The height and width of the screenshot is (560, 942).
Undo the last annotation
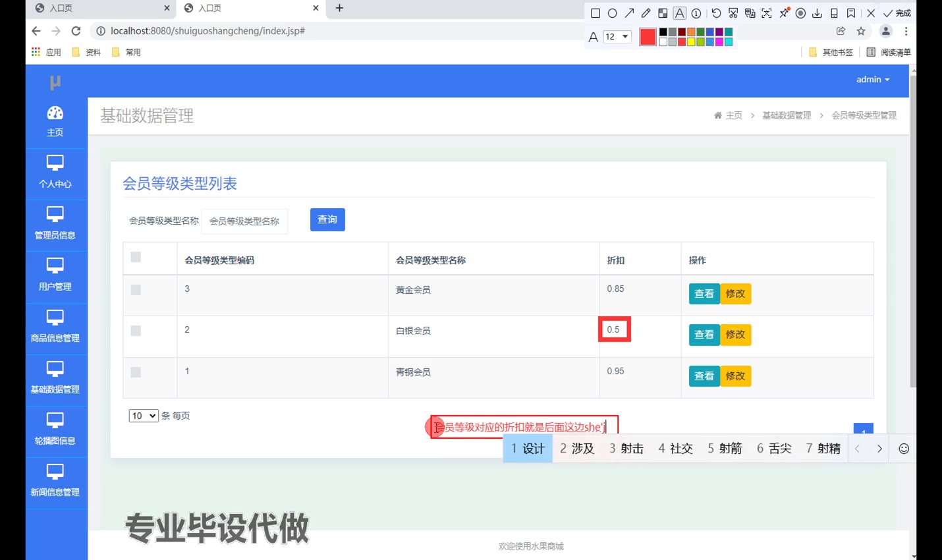click(x=716, y=13)
